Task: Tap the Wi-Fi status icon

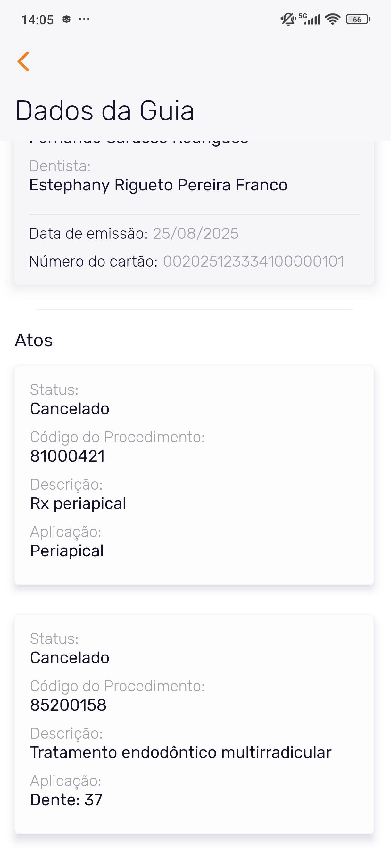Action: pos(333,19)
